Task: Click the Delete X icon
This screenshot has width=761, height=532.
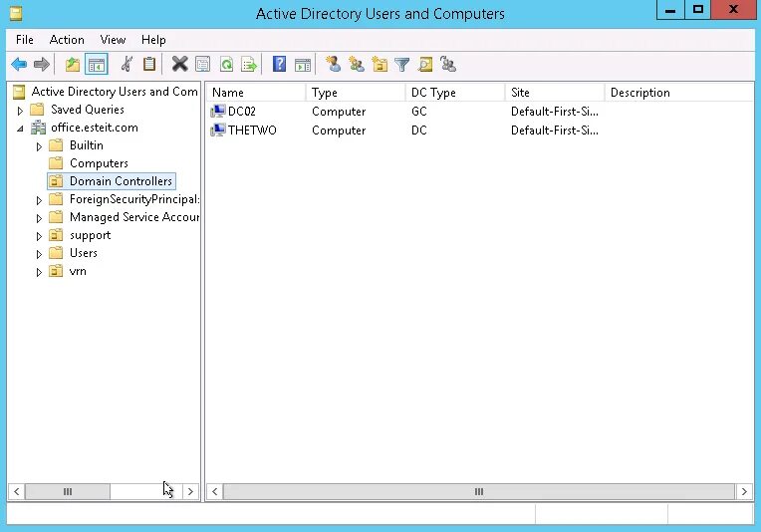Action: pos(179,64)
